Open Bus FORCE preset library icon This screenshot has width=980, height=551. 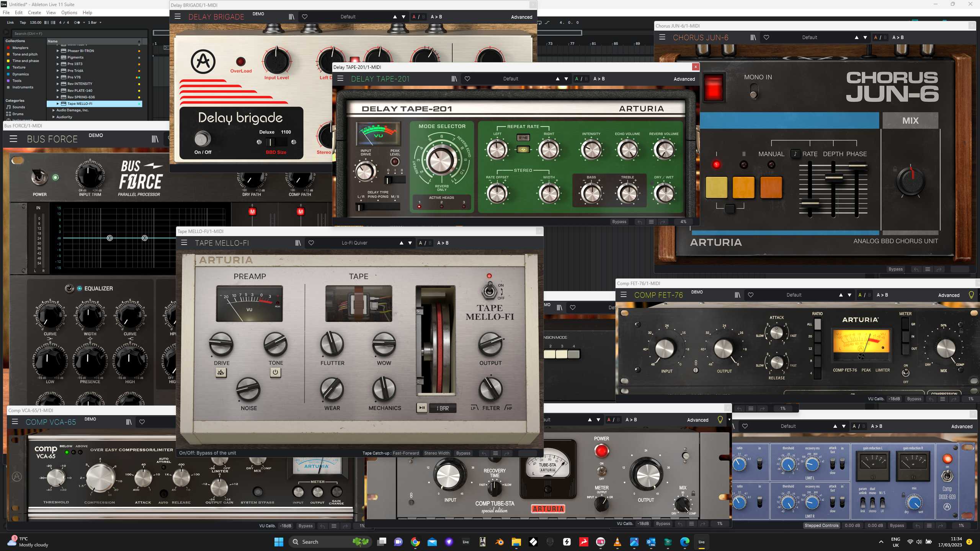click(155, 139)
